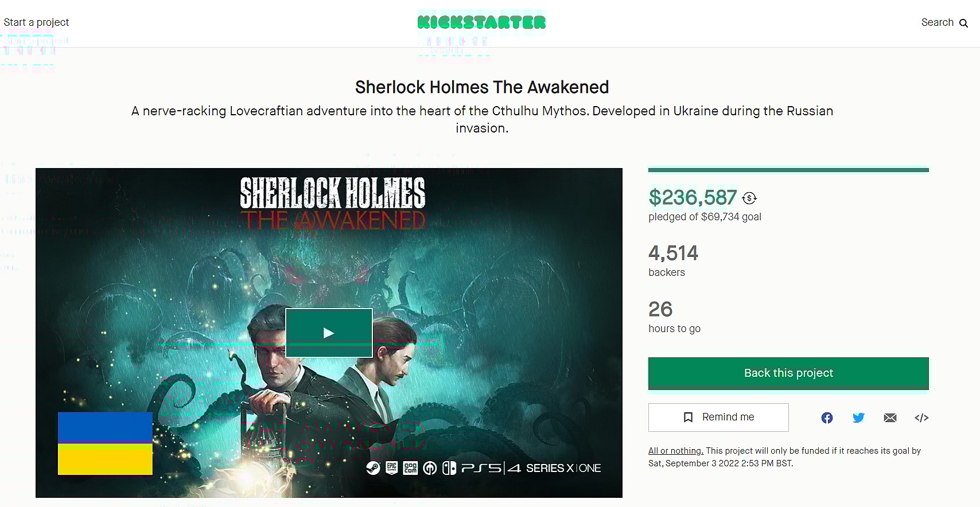Screen dimensions: 980x507
Task: Click the Steam logo in video
Action: 373,468
